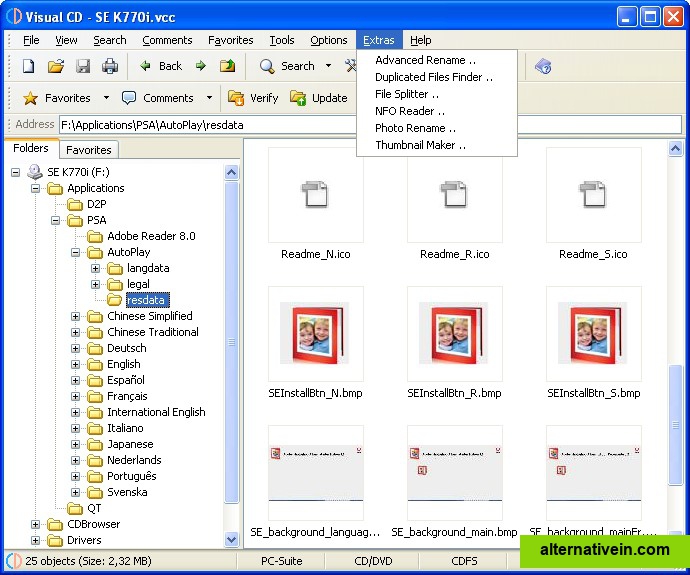
Task: Collapse the SE K770i (F:) drive node
Action: click(15, 172)
